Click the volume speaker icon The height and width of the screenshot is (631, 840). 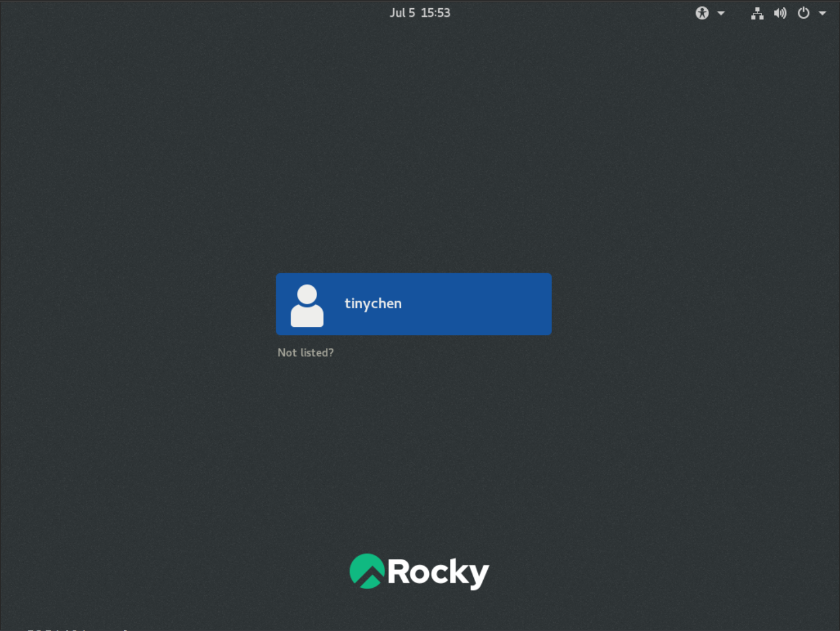click(780, 13)
